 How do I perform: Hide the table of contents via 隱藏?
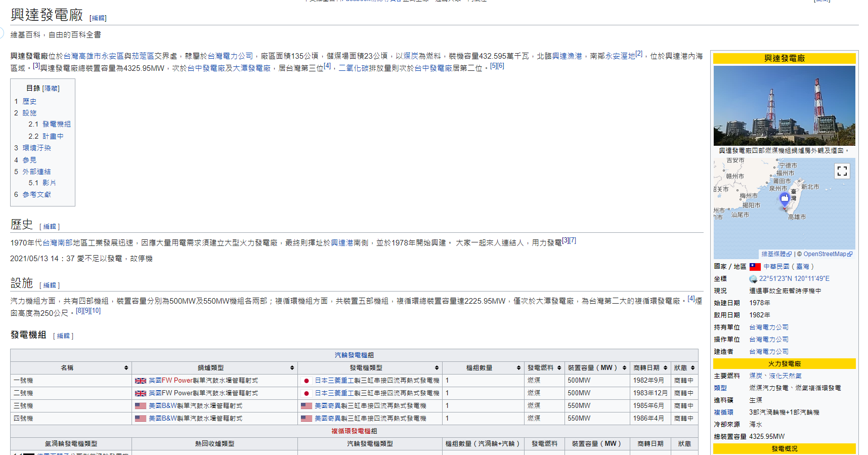51,89
